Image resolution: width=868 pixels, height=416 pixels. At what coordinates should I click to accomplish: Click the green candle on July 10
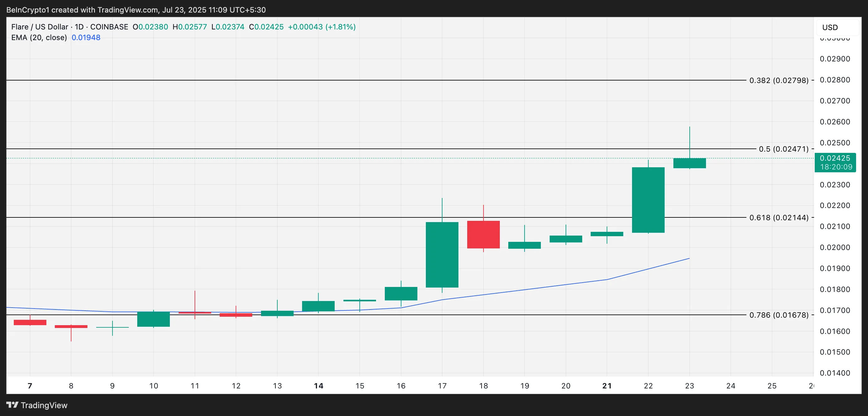pyautogui.click(x=153, y=319)
